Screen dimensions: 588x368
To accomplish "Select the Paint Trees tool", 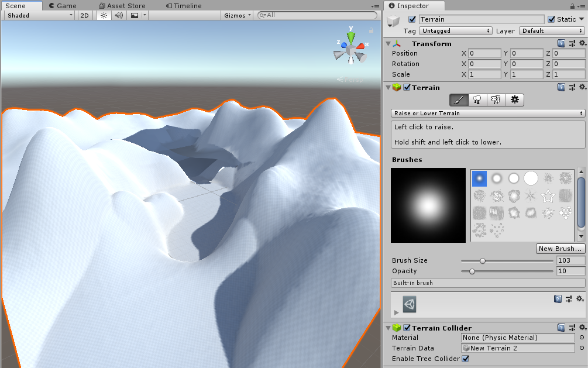I will click(x=477, y=100).
